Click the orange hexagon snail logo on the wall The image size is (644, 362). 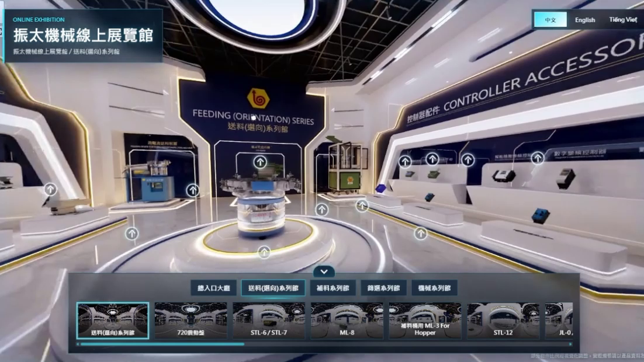click(x=258, y=99)
